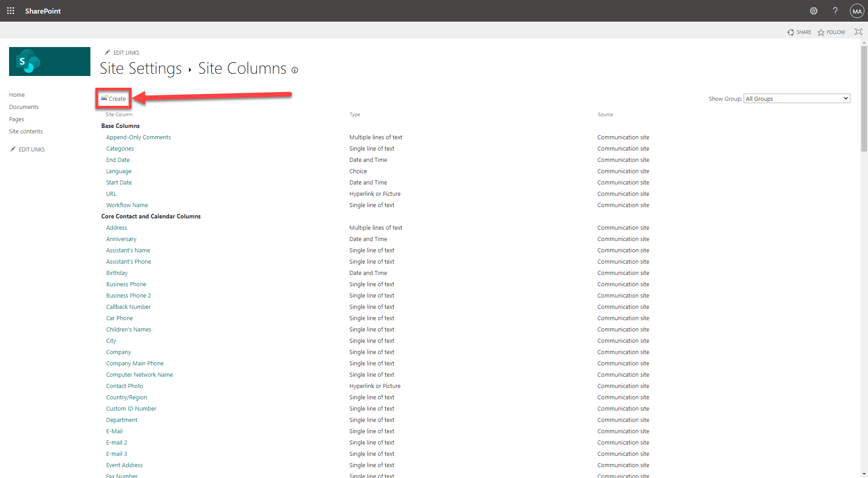Open the Append-Only Comments column
868x478 pixels.
(138, 137)
